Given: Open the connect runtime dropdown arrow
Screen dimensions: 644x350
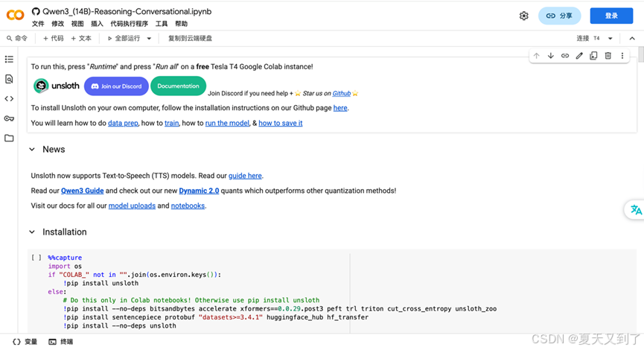Looking at the screenshot, I should coord(610,38).
